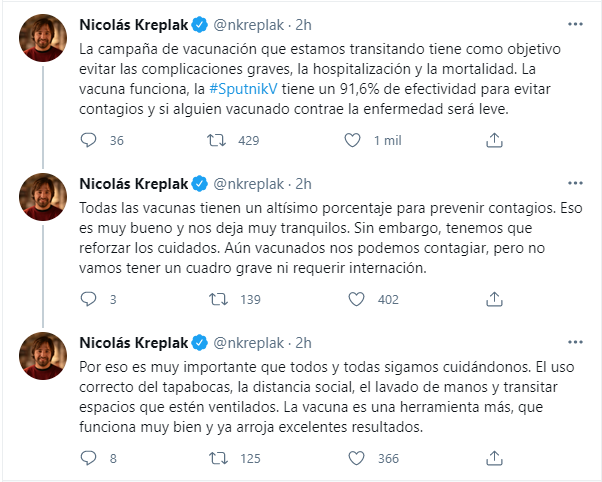The image size is (602, 482).
Task: Open @nkreplak handle on the first tweet
Action: (249, 25)
